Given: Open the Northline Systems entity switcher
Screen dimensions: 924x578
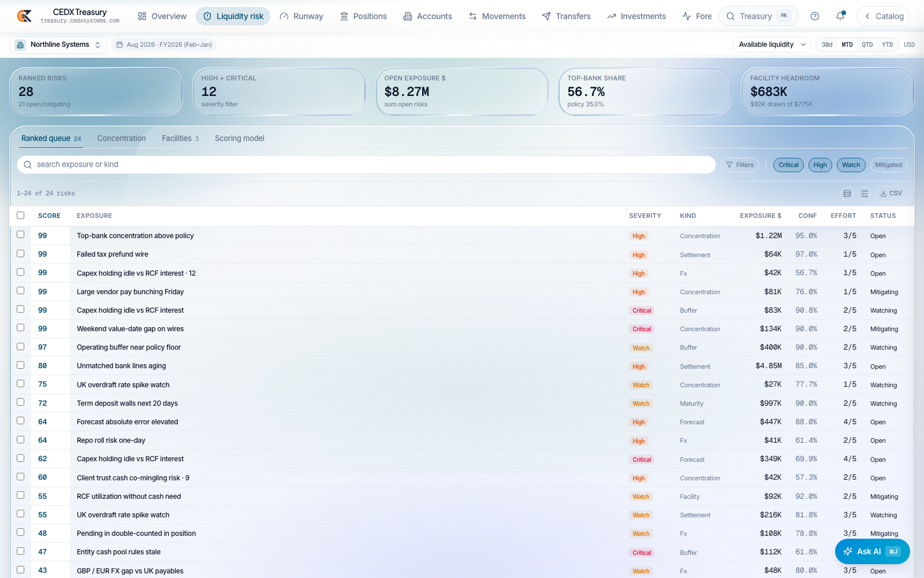Looking at the screenshot, I should 58,45.
